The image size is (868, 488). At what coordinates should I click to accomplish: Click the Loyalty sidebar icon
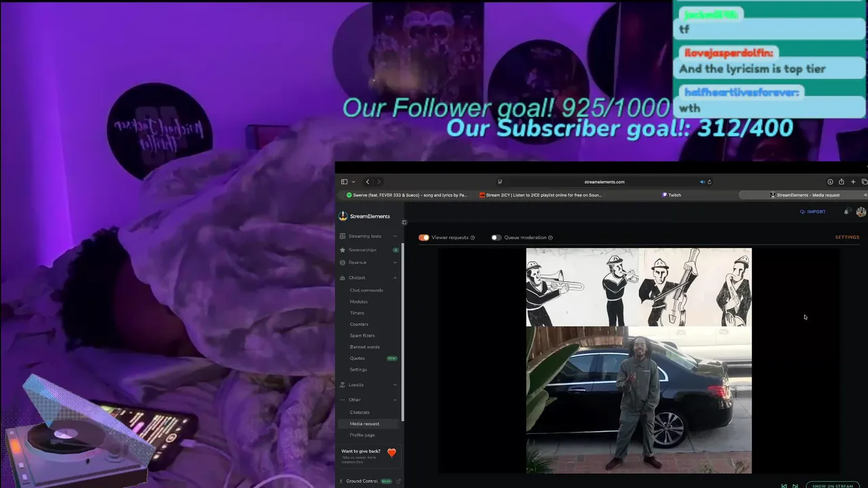pos(342,385)
